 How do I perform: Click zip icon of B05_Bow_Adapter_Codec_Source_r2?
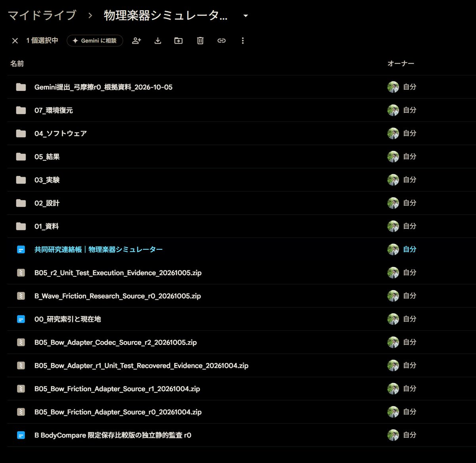tap(21, 343)
